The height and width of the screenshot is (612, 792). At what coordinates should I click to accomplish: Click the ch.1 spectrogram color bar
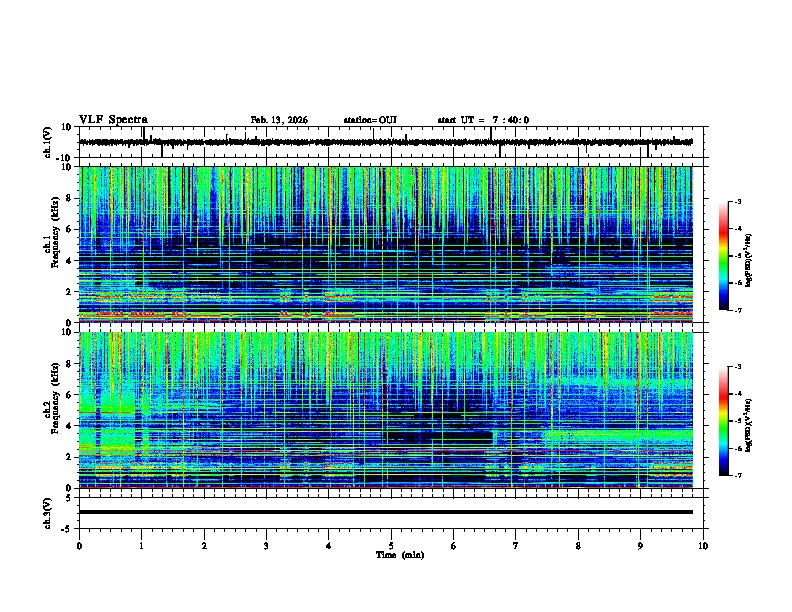(x=723, y=256)
